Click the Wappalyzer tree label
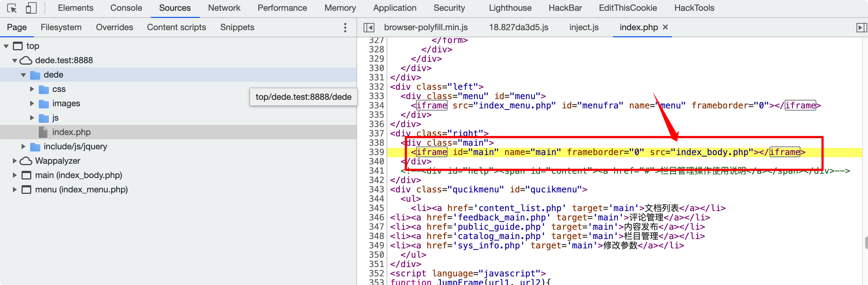This screenshot has width=868, height=285. 57,161
